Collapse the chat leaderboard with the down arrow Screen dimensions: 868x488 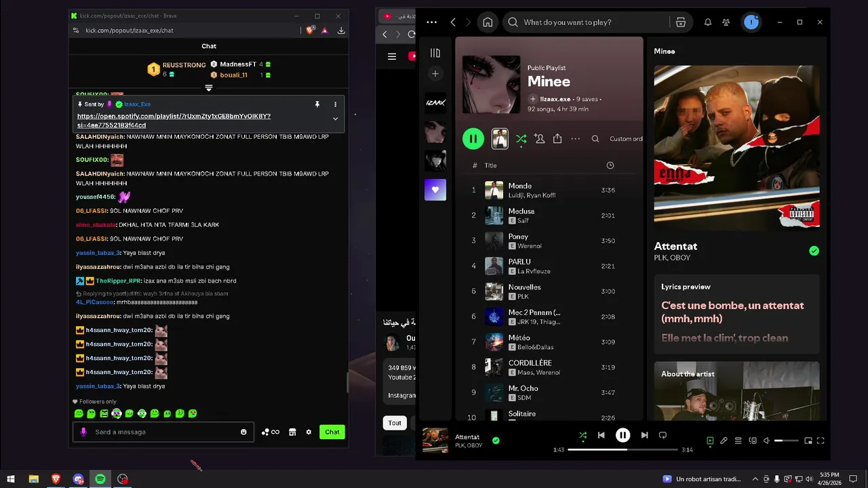[209, 88]
